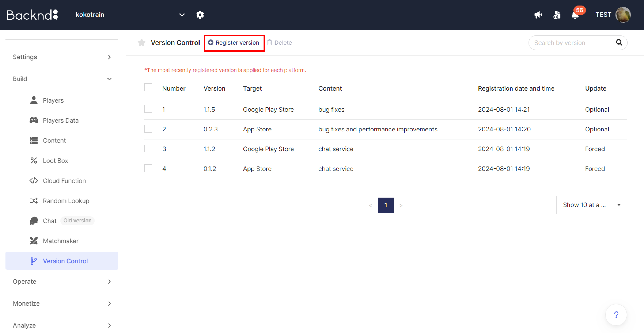
Task: Tick the checkbox for version 0.1.2
Action: coord(148,168)
